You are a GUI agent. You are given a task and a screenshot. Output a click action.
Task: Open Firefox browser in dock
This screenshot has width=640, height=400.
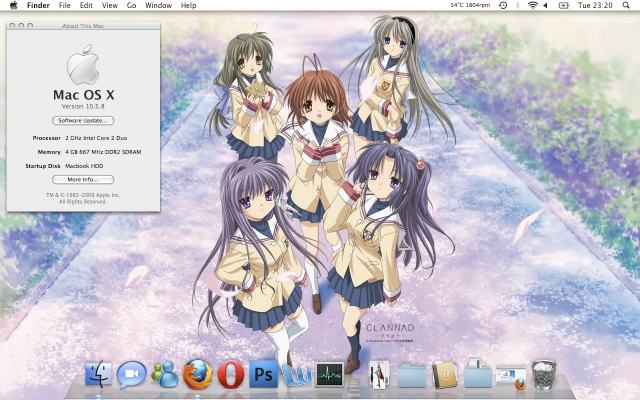tap(197, 375)
